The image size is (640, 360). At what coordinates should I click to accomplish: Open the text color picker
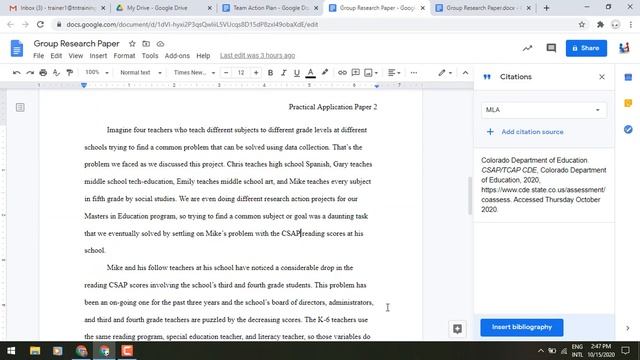(x=311, y=73)
